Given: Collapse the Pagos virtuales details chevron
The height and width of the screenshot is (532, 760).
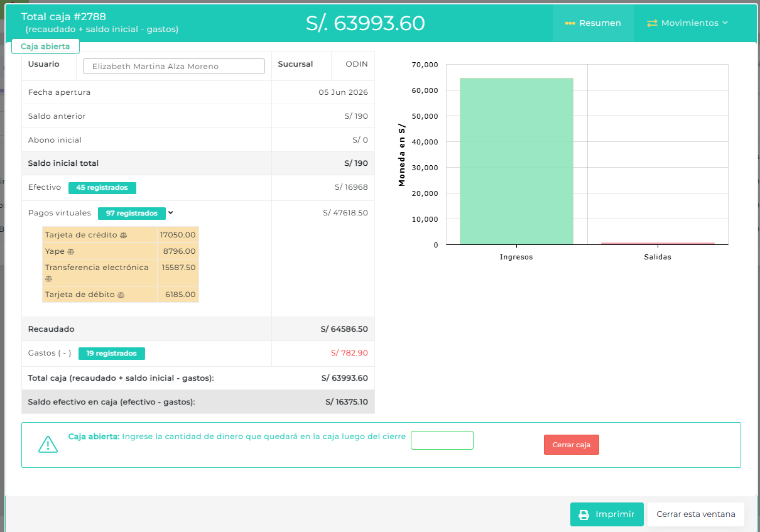Looking at the screenshot, I should pos(171,213).
